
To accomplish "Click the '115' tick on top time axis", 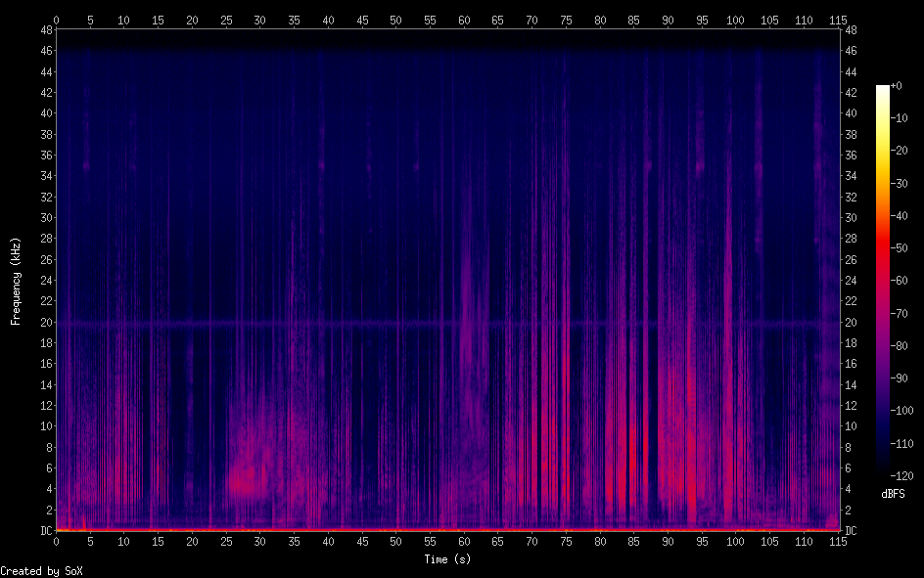I will point(838,20).
